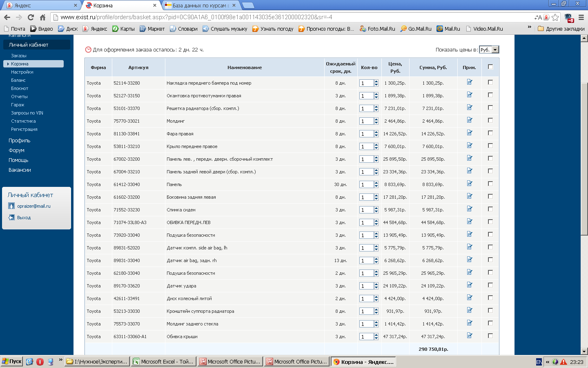The height and width of the screenshot is (368, 588).
Task: Open Баланс in the sidebar menu
Action: point(18,80)
